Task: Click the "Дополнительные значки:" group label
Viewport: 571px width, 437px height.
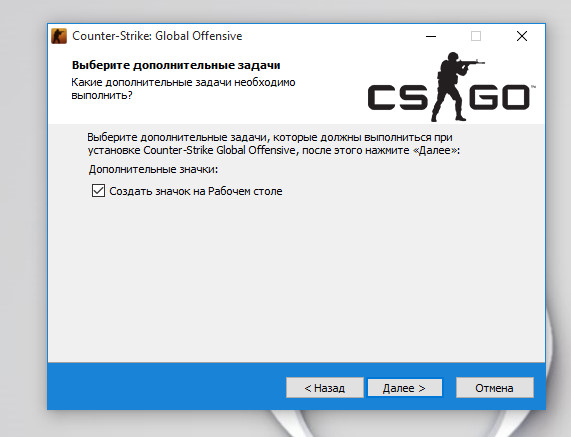Action: [x=153, y=169]
